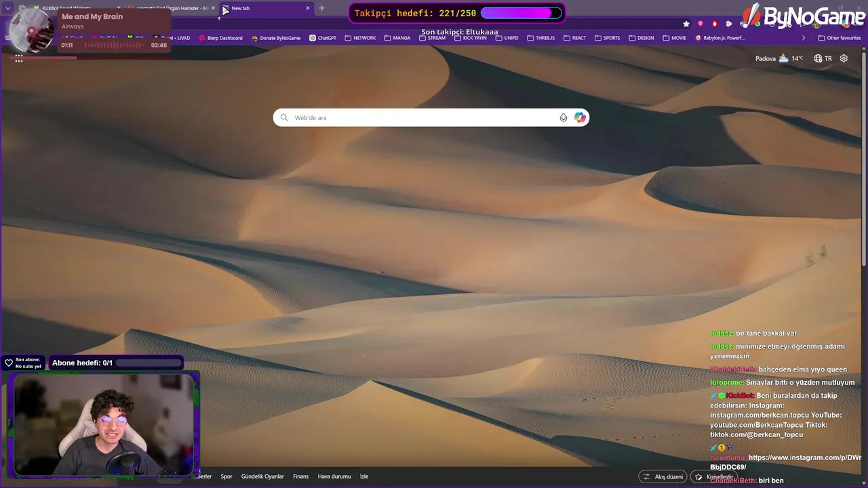The image size is (868, 488).
Task: Open new tab page settings gear
Action: (844, 58)
